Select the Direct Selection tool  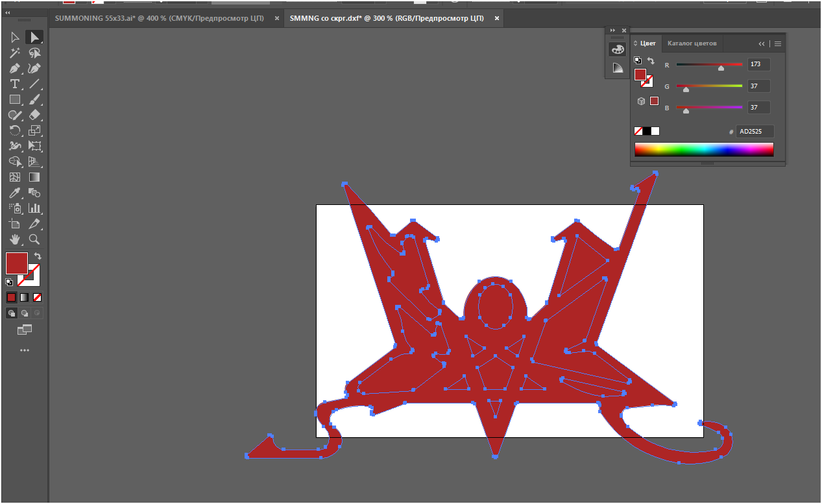(x=14, y=38)
